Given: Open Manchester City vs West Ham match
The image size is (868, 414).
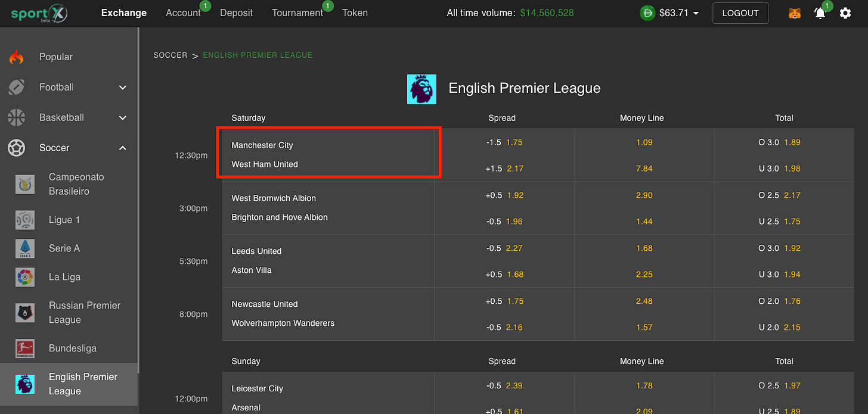Looking at the screenshot, I should tap(328, 155).
